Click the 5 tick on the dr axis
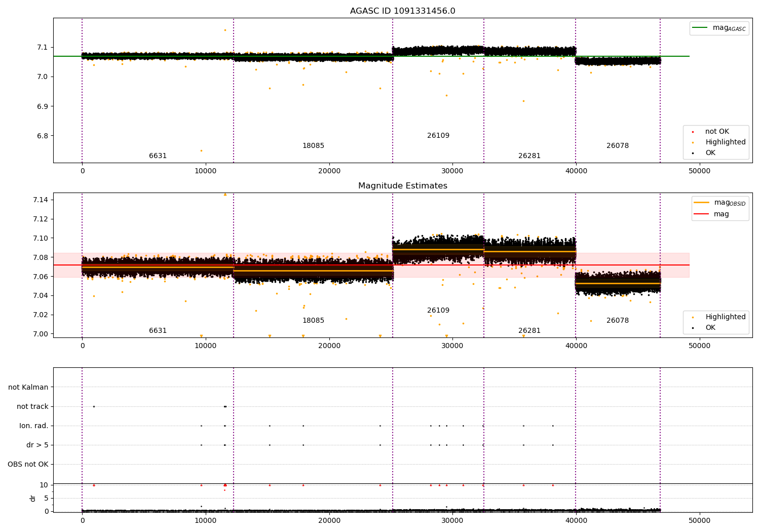The width and height of the screenshot is (760, 532). pos(46,498)
